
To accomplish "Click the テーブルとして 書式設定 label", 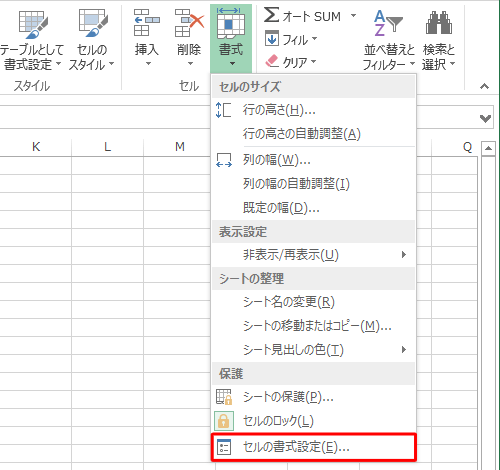I will [31, 57].
